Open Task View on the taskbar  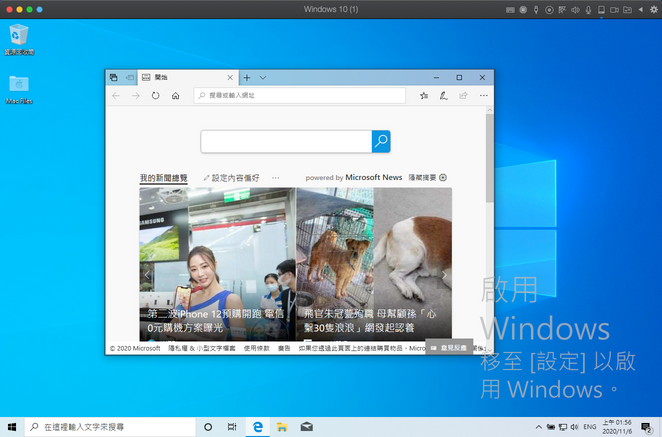click(x=232, y=427)
